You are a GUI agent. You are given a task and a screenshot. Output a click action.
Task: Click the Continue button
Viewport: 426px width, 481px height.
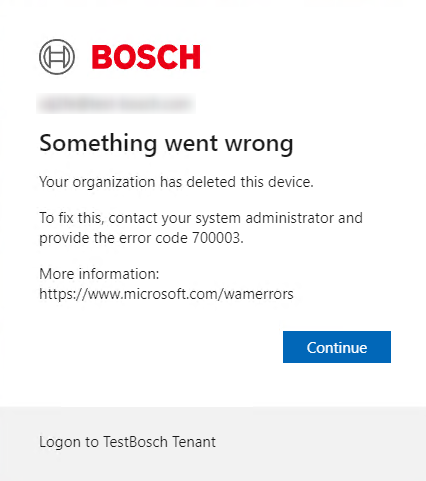[337, 347]
